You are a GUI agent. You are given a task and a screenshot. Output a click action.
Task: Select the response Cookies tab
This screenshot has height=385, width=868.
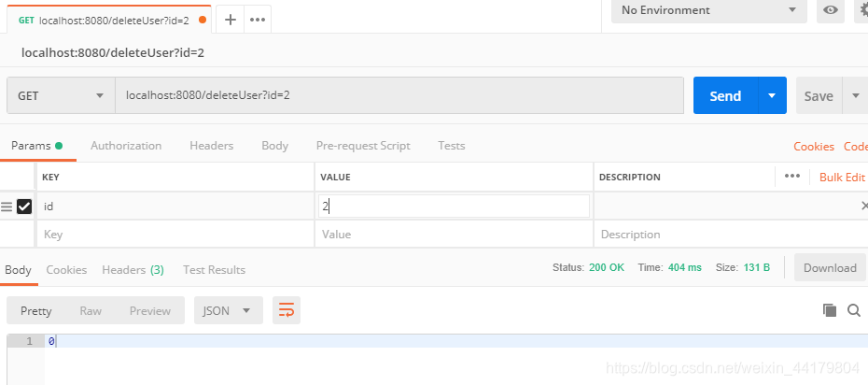click(66, 270)
